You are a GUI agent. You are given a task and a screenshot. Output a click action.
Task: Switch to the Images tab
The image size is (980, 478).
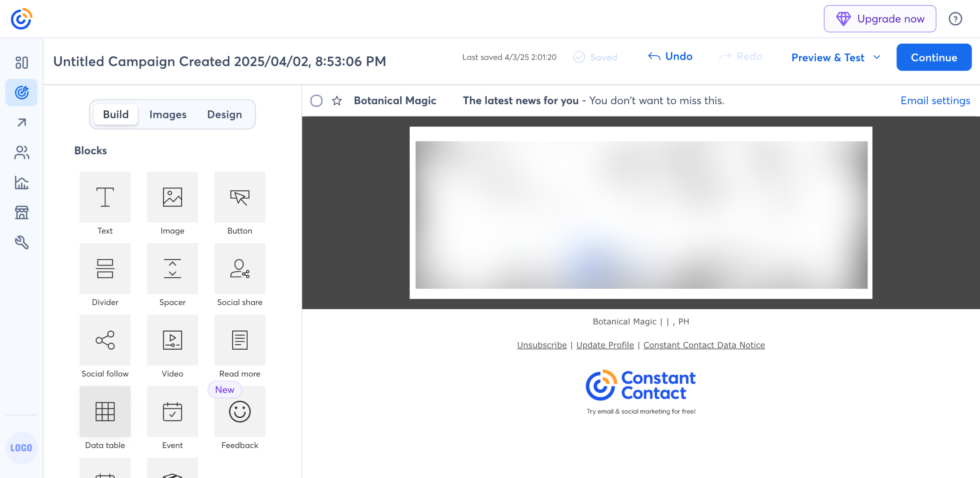click(x=168, y=115)
